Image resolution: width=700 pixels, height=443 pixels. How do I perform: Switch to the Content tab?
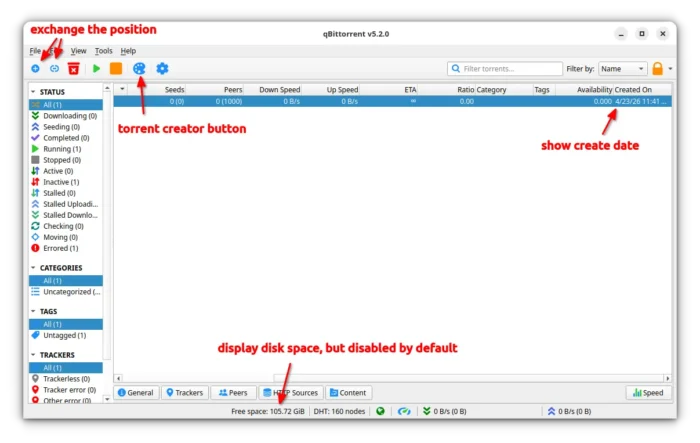coord(348,393)
